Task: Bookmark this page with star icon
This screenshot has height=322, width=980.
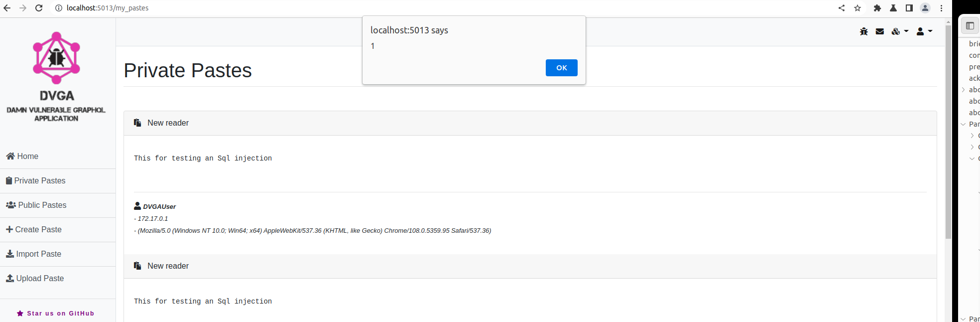Action: pos(857,8)
